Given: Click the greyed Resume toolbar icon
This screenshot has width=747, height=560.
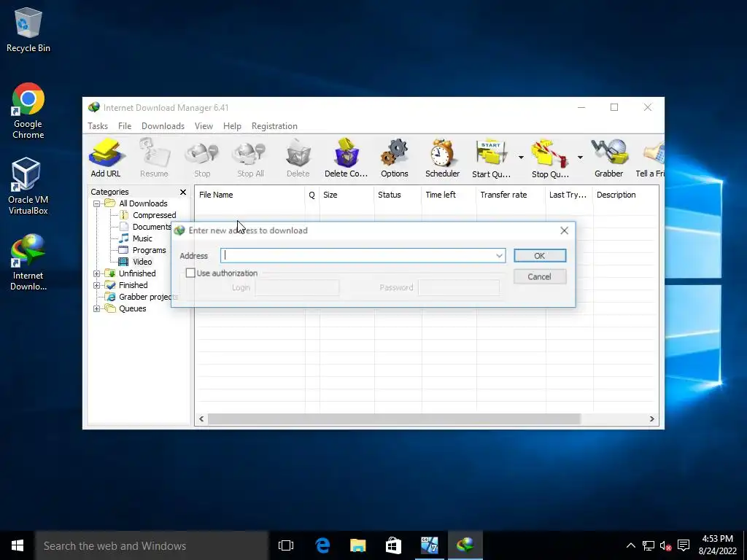Looking at the screenshot, I should (154, 158).
